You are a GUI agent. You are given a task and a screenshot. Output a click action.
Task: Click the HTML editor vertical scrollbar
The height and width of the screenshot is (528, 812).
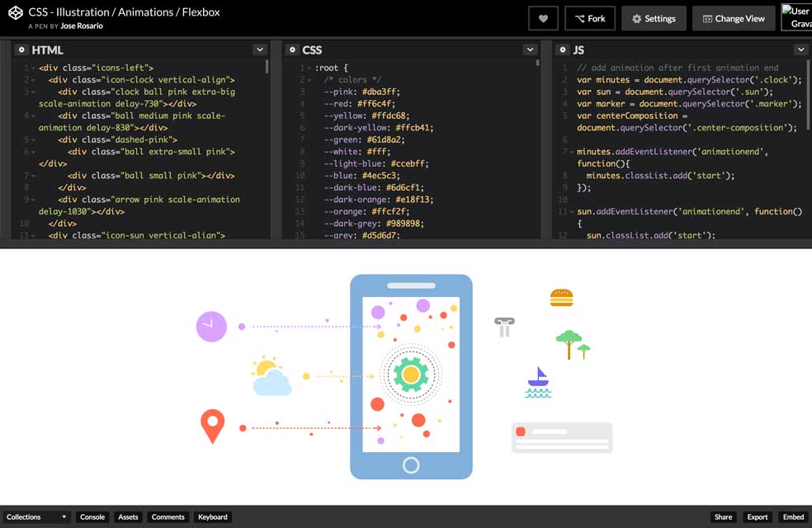pos(267,68)
